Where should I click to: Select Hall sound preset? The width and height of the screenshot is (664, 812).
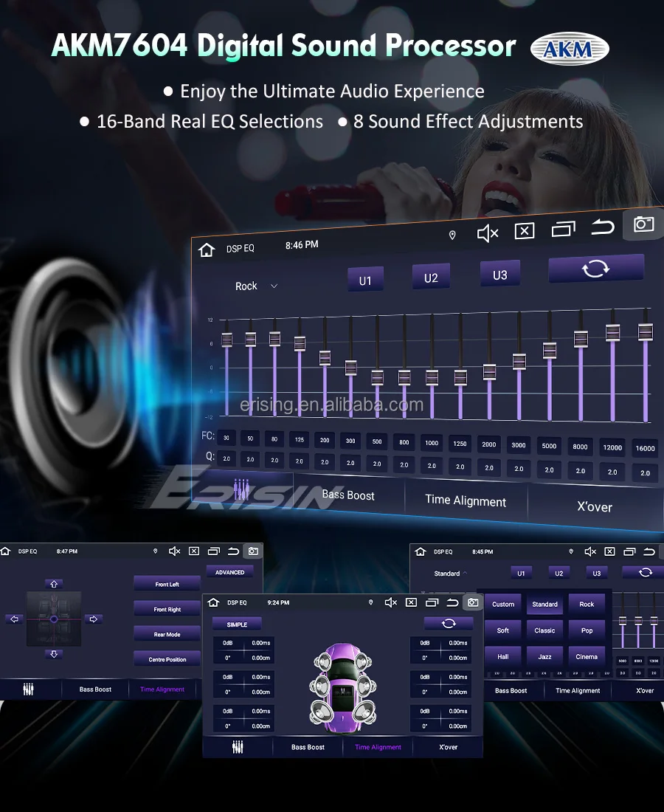click(503, 657)
